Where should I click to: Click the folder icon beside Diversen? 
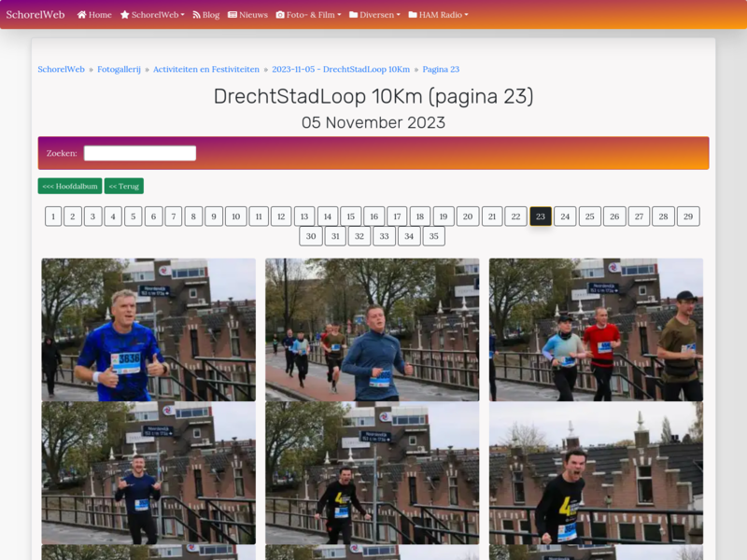click(354, 15)
